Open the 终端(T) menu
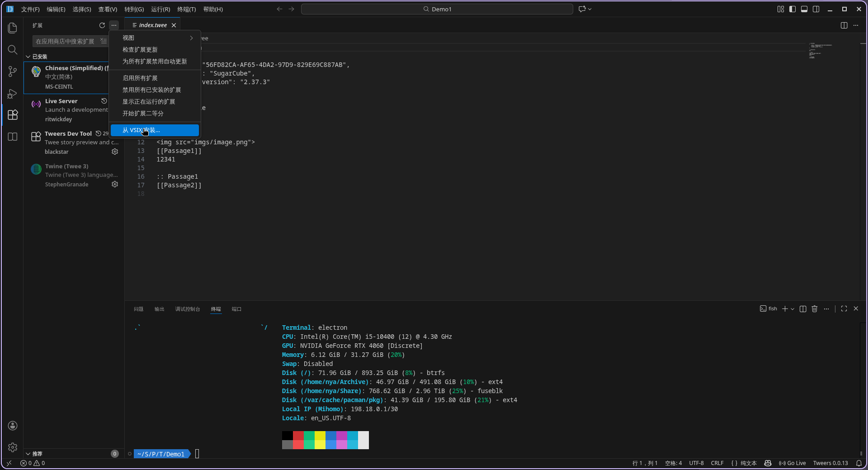The height and width of the screenshot is (470, 868). pyautogui.click(x=186, y=9)
